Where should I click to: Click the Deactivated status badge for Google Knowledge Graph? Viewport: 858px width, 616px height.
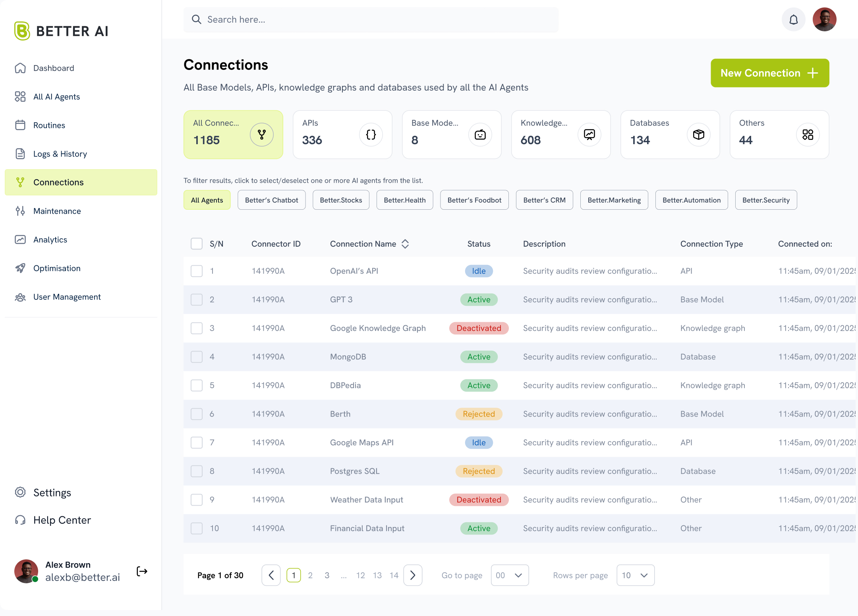[x=479, y=328]
